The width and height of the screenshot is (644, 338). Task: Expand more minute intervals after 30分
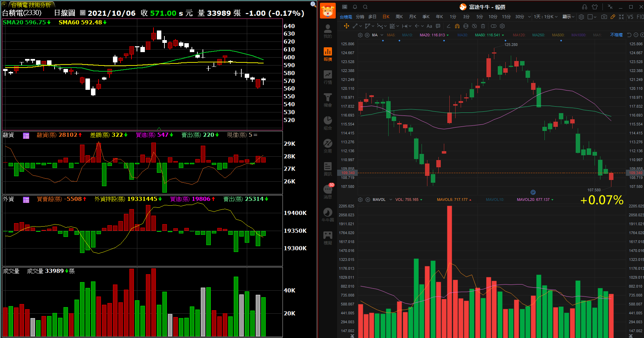[529, 17]
